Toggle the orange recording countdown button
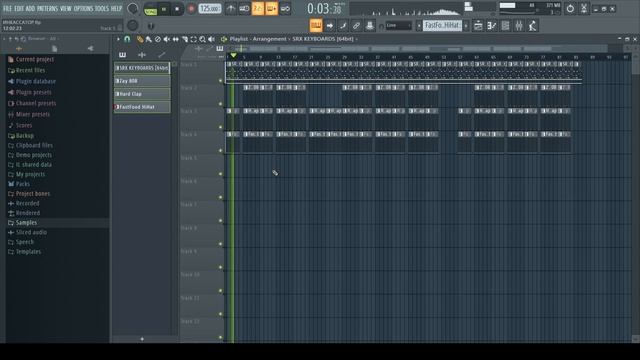This screenshot has width=640, height=360. coord(258,9)
